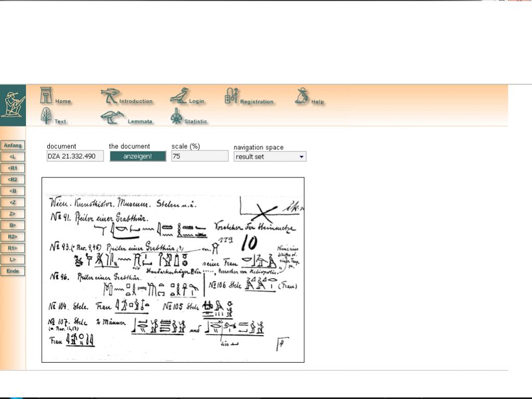Focus the scale percentage field
532x399 pixels.
coord(200,156)
